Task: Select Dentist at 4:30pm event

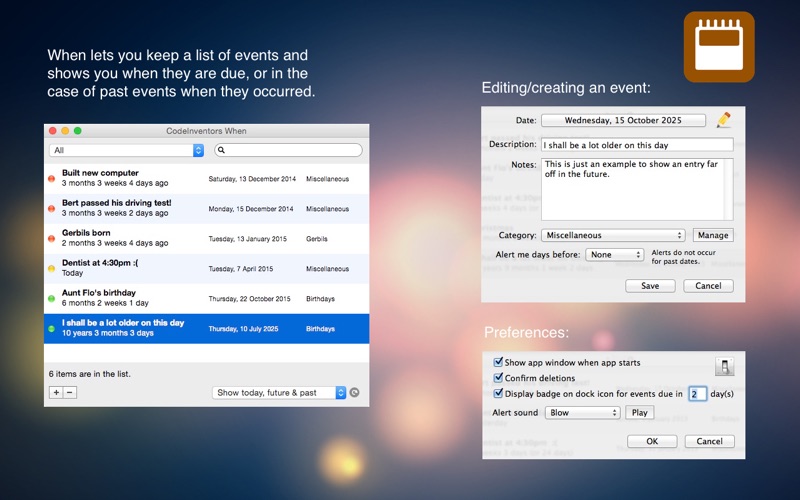Action: 207,268
